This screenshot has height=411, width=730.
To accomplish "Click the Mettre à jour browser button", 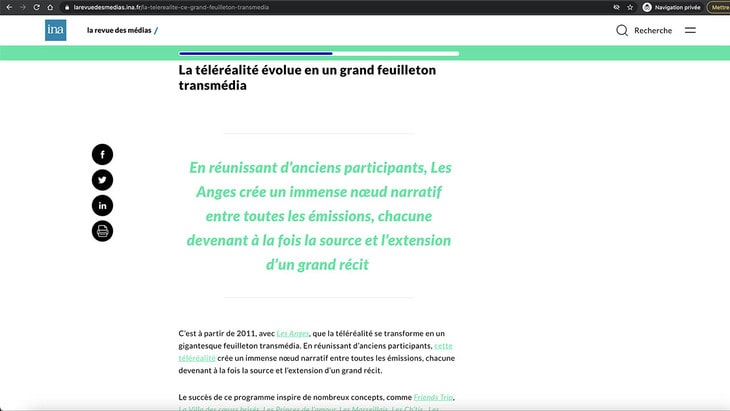I will 719,7.
